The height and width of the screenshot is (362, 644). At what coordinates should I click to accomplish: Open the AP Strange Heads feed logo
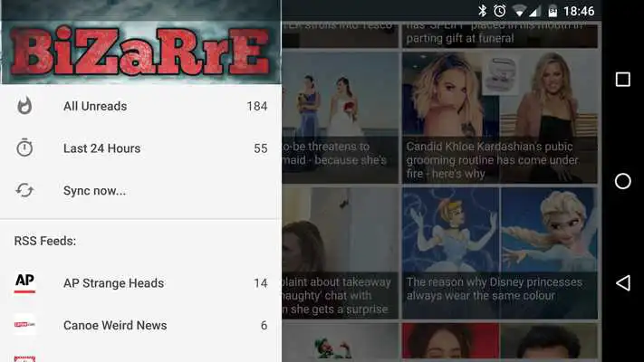pos(24,282)
